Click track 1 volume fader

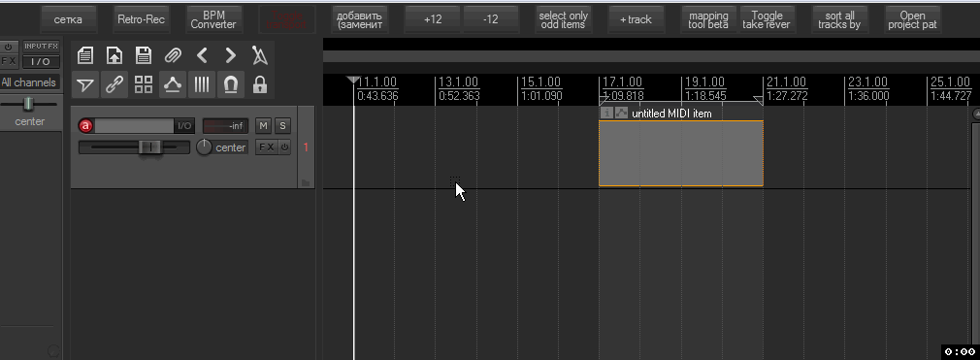pos(150,147)
